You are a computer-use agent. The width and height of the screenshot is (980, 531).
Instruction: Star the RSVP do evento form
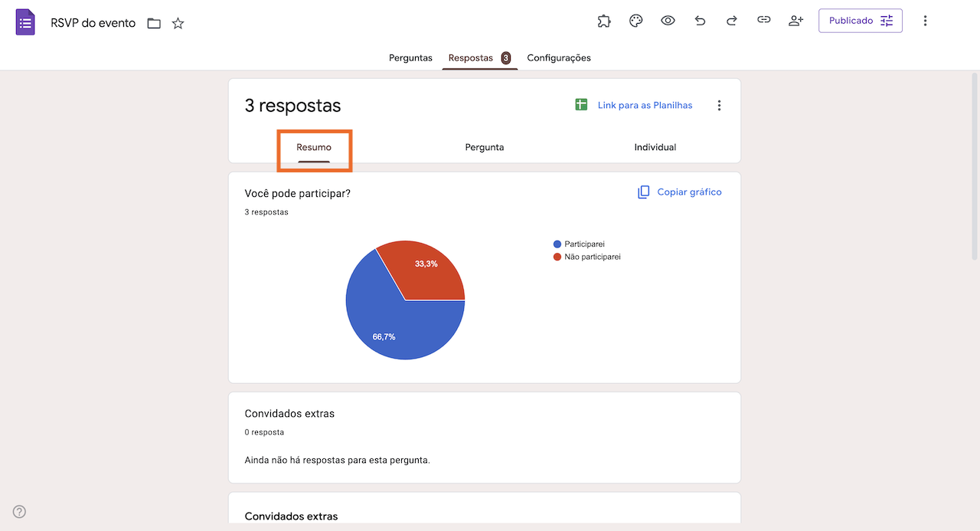pyautogui.click(x=178, y=23)
